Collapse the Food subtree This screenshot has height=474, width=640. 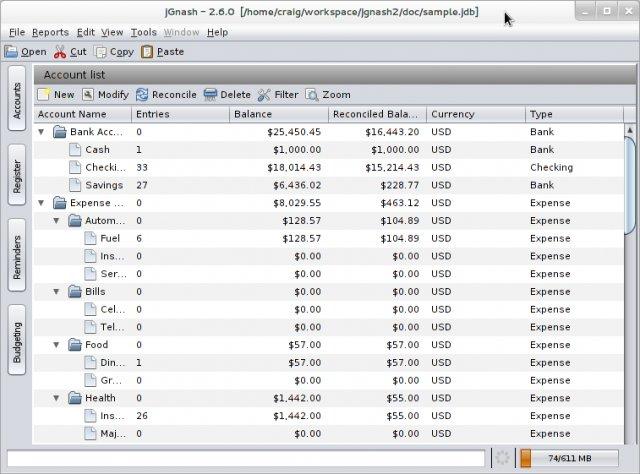pos(56,345)
